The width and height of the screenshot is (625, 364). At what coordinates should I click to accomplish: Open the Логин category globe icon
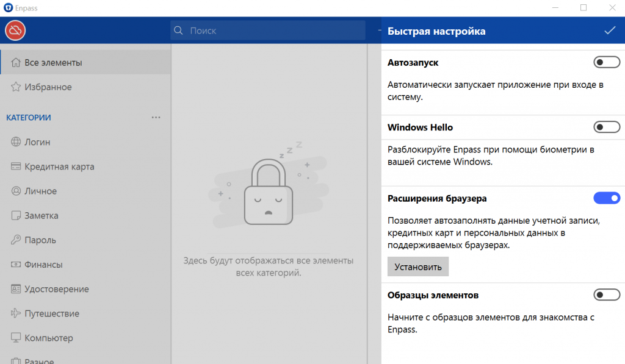click(x=16, y=142)
